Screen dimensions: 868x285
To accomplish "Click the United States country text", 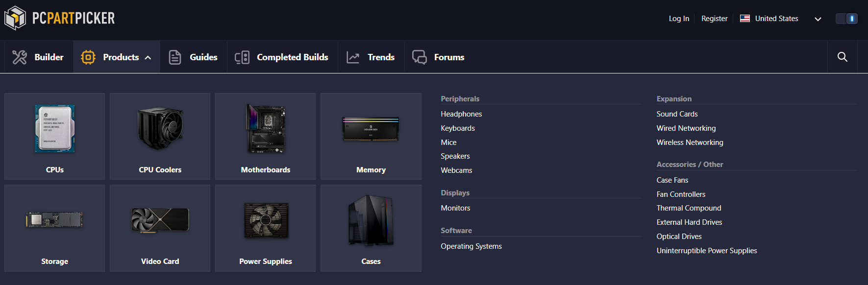I will 776,19.
